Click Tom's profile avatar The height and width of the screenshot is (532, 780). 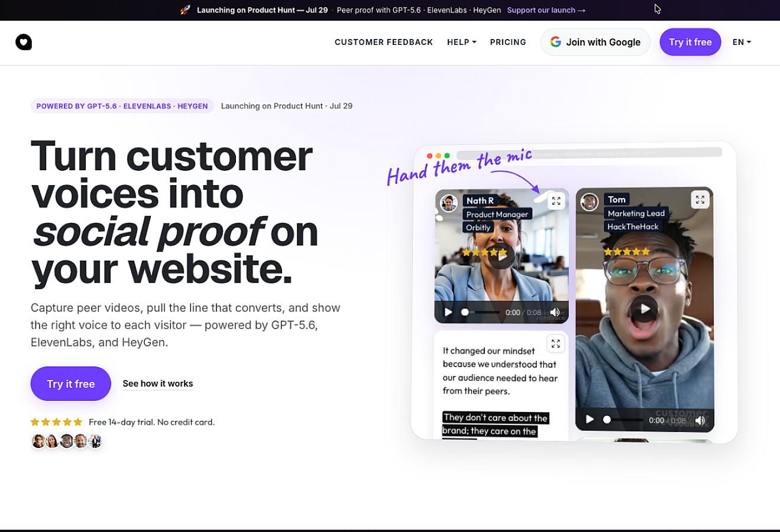point(590,202)
